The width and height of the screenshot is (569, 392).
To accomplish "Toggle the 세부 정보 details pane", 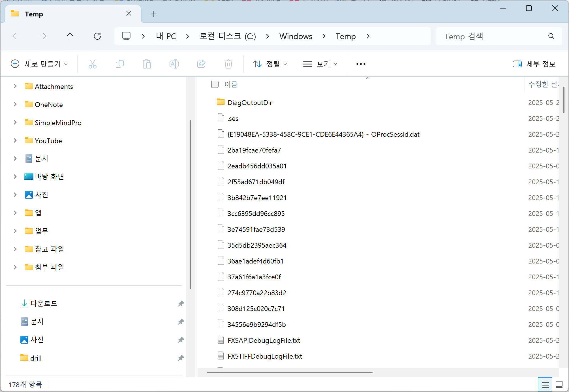I will (x=534, y=64).
